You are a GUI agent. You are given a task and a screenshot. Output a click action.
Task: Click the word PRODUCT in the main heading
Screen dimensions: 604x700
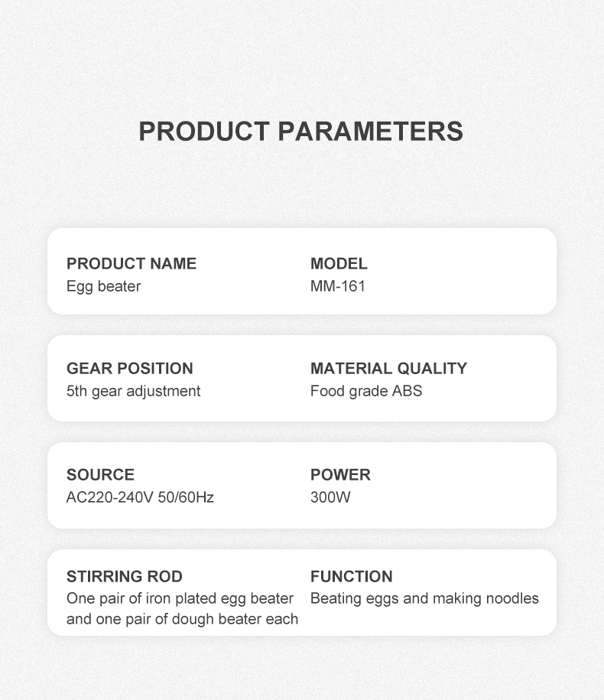point(204,131)
